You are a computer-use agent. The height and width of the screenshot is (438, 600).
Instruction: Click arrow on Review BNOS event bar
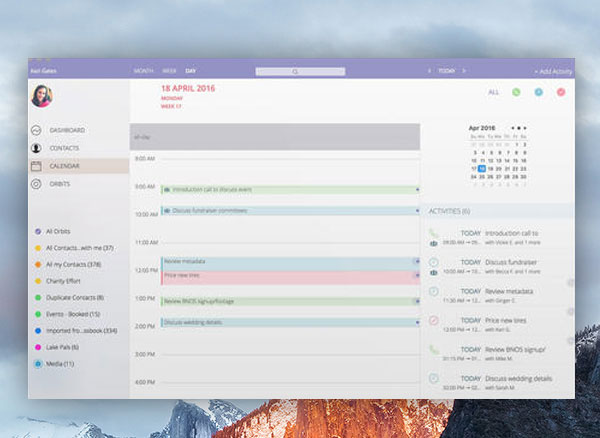click(417, 301)
